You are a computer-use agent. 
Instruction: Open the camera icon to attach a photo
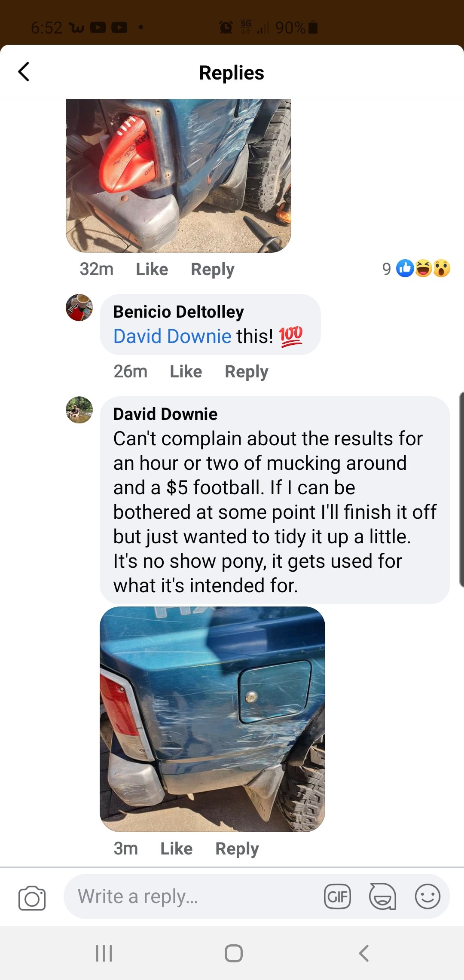click(x=32, y=897)
